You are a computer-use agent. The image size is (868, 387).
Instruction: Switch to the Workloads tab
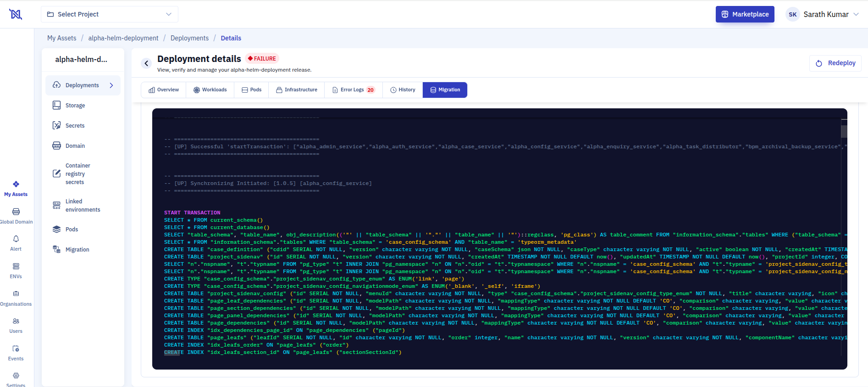[210, 90]
